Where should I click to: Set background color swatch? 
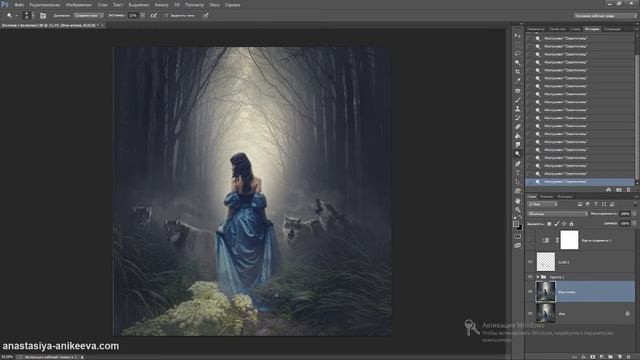coord(520,228)
